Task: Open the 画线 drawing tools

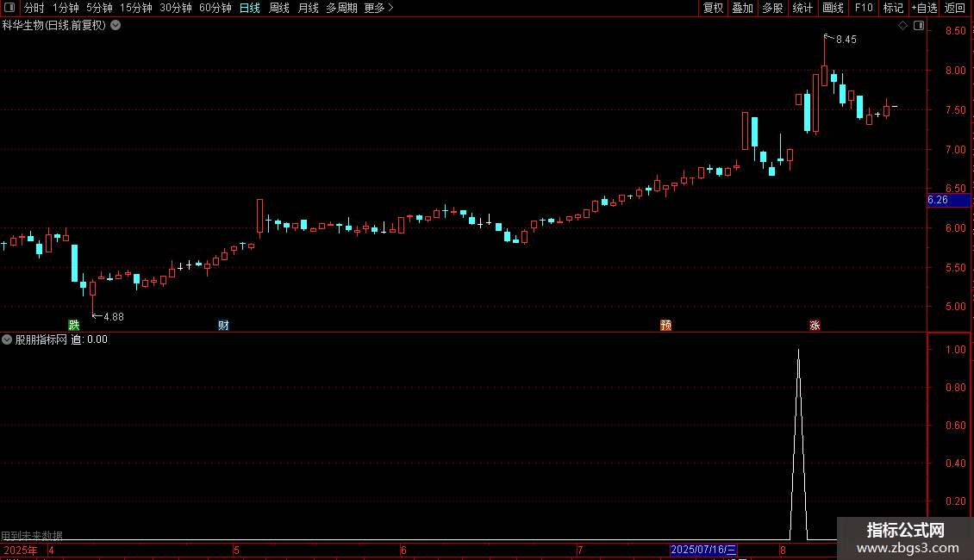Action: pos(833,8)
